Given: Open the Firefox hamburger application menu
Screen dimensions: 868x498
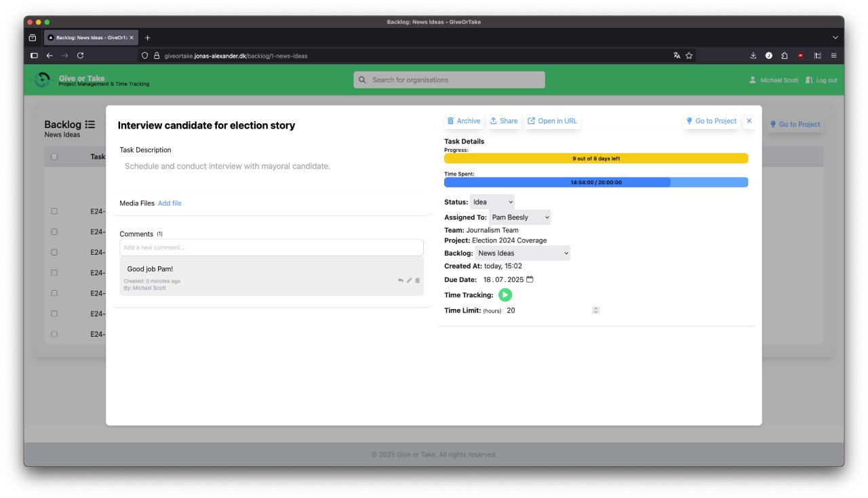Looking at the screenshot, I should pos(834,56).
